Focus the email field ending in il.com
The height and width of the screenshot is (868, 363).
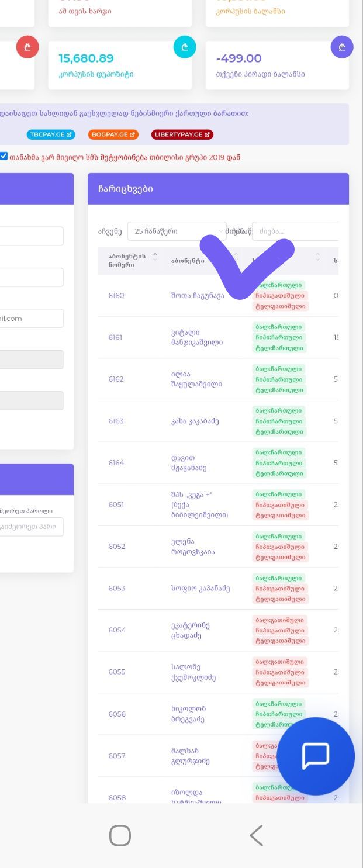point(32,319)
